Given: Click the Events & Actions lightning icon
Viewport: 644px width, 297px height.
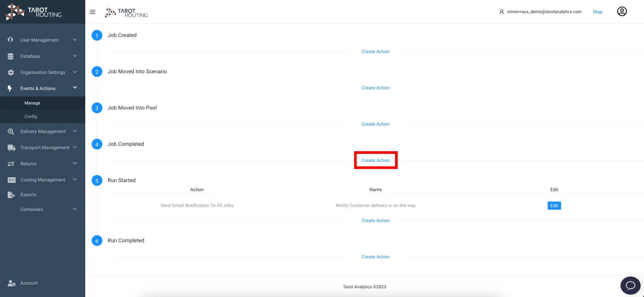Looking at the screenshot, I should tap(10, 88).
